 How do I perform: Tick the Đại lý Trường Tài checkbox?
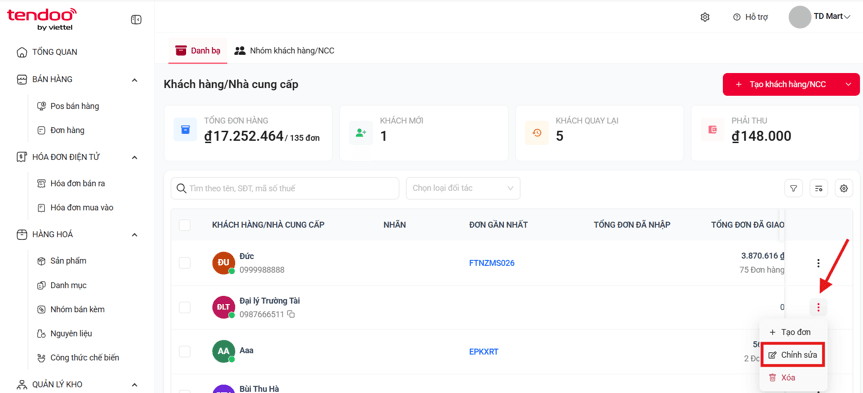click(x=185, y=307)
